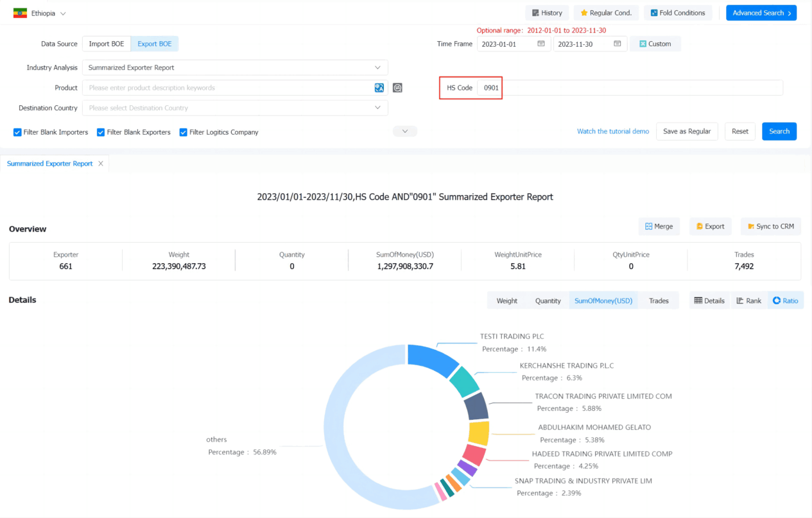Click the blue Search button
The width and height of the screenshot is (812, 518).
click(779, 131)
